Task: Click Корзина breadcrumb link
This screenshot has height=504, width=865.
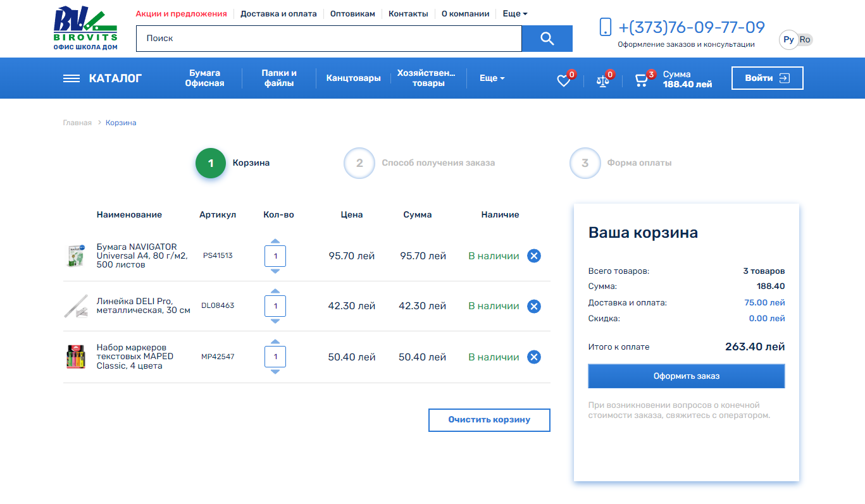Action: 121,123
